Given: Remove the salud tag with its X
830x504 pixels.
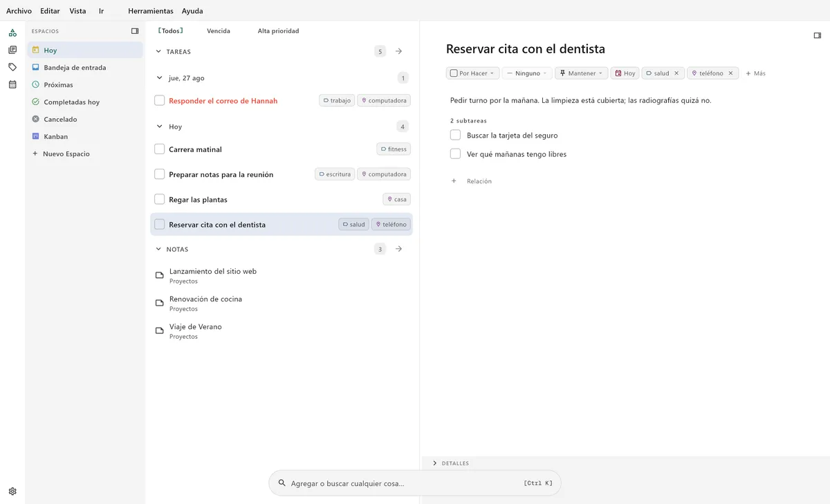Looking at the screenshot, I should tap(676, 73).
